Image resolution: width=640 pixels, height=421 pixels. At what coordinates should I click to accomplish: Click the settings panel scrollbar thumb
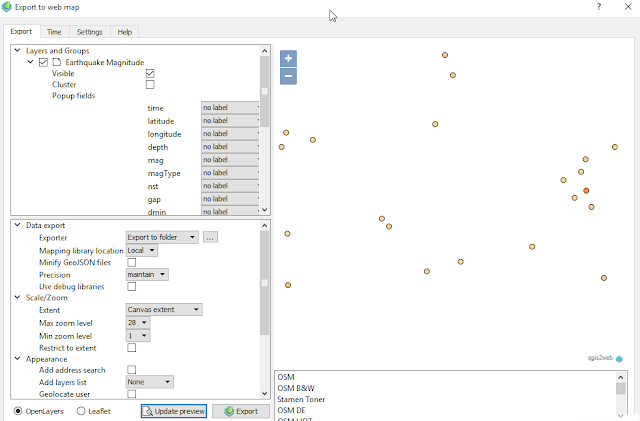tap(264, 283)
